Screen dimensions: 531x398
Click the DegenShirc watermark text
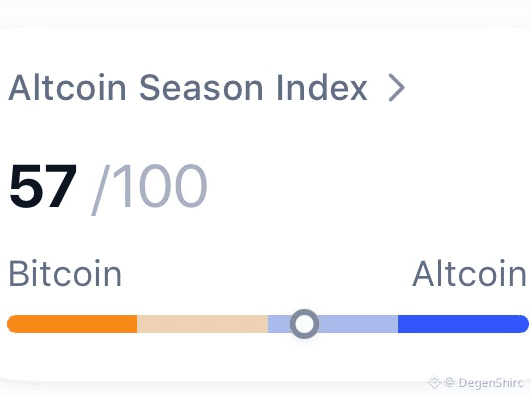click(x=491, y=383)
